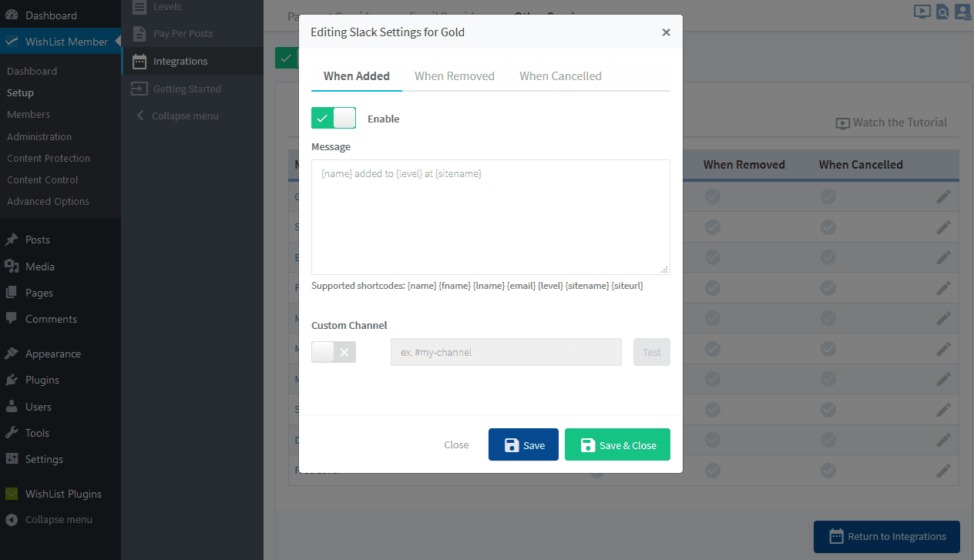The image size is (974, 560).
Task: Click the document search icon in the page header
Action: pos(942,12)
